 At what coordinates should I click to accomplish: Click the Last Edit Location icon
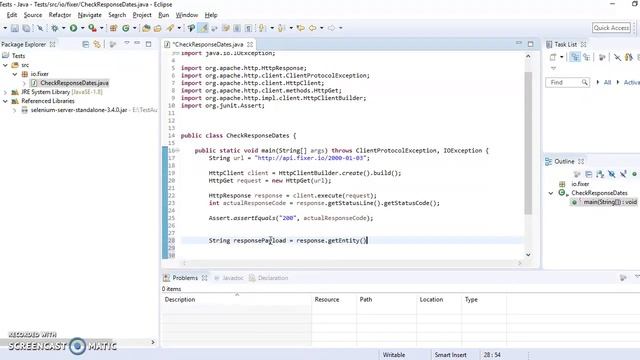(x=300, y=28)
